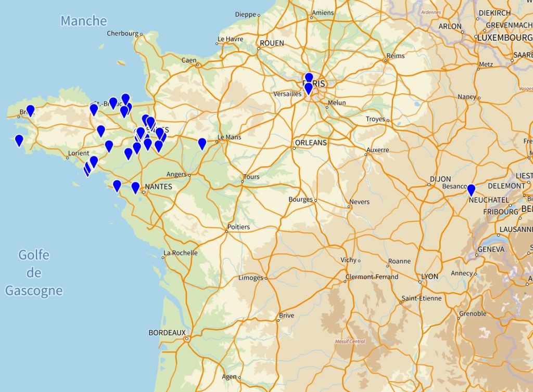Open the isolated marker between Rennes and Le Mans
The image size is (533, 392).
coord(201,142)
